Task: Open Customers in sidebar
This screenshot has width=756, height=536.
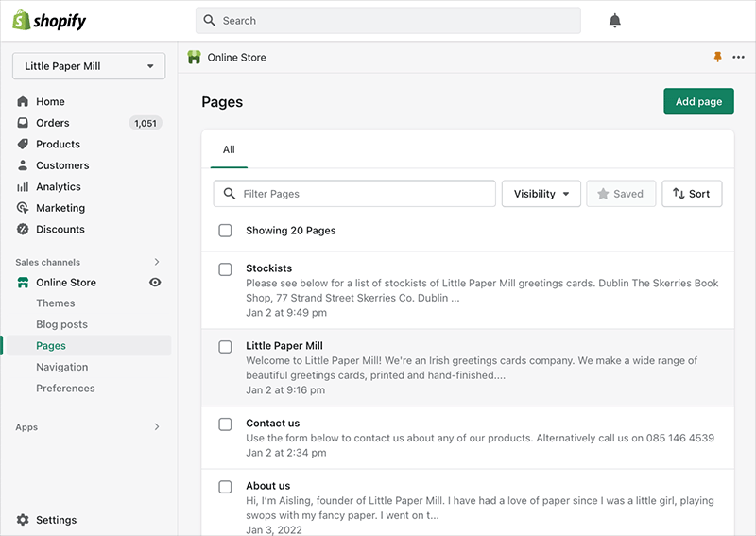Action: [62, 165]
